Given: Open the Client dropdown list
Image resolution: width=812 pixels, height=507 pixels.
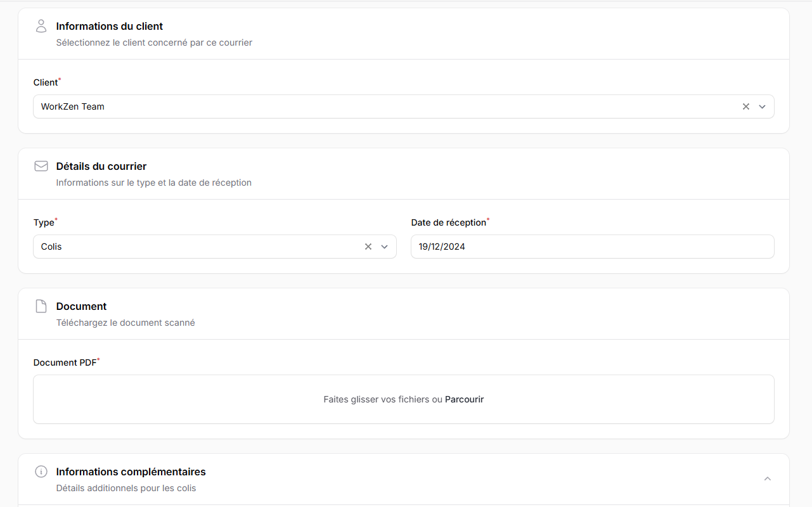Looking at the screenshot, I should click(x=762, y=106).
